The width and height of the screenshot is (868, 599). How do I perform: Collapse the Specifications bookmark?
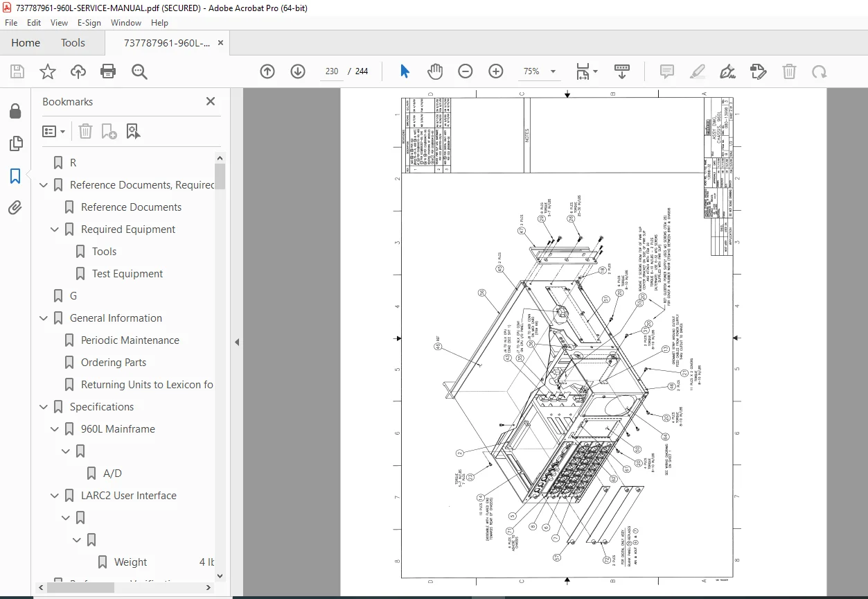(44, 407)
